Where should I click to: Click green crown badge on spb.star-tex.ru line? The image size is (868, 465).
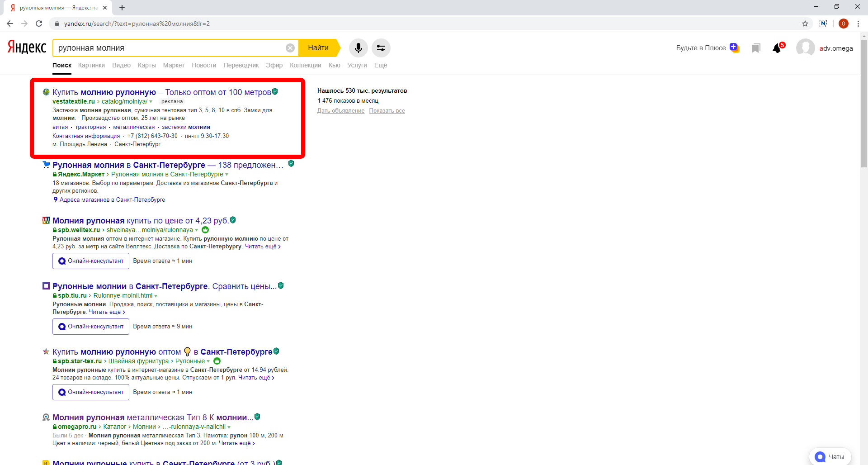pyautogui.click(x=217, y=361)
